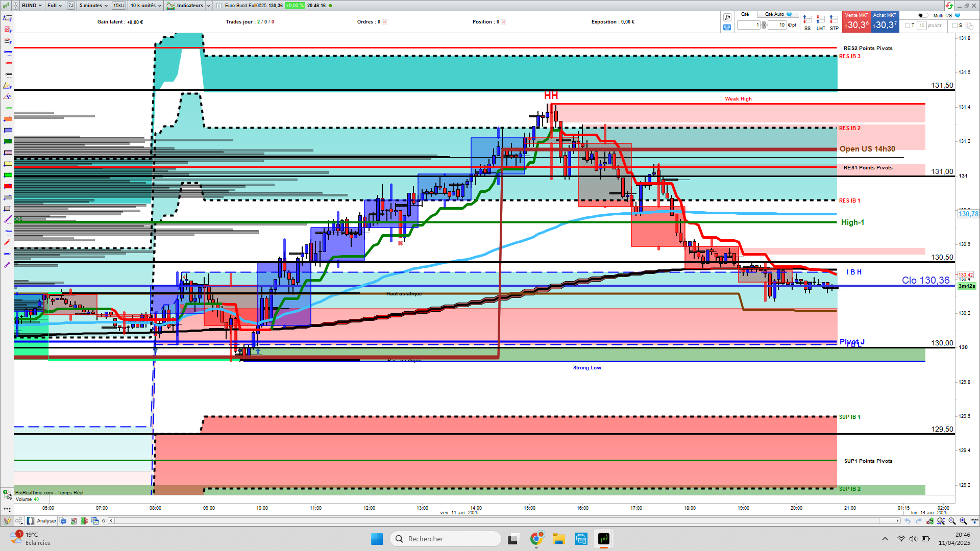This screenshot has width=980, height=551.
Task: Click the LMT limit order icon
Action: [x=820, y=19]
